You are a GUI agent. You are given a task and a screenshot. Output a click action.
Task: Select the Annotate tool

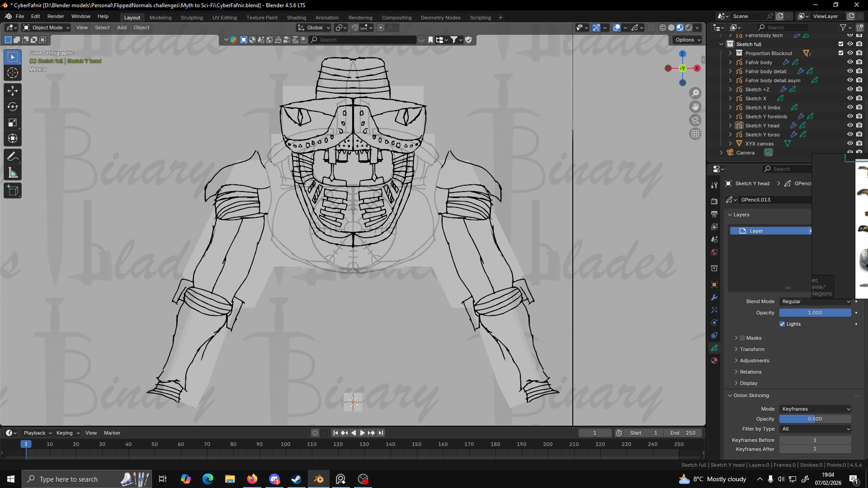13,157
